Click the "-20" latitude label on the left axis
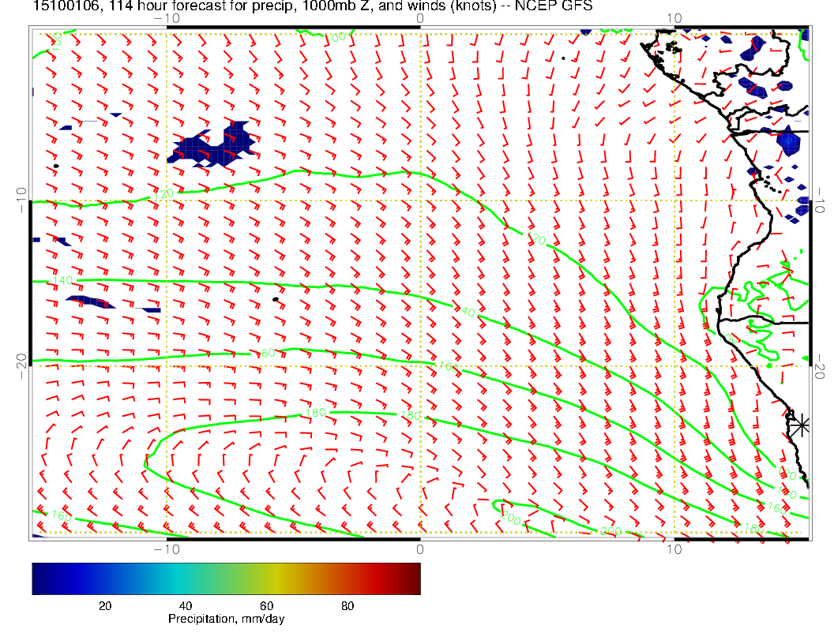Image resolution: width=834 pixels, height=644 pixels. click(21, 366)
